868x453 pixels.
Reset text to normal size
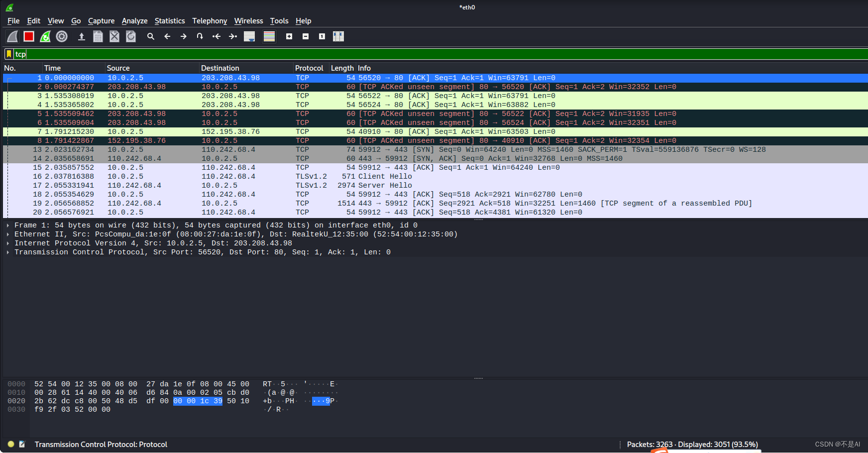pos(322,36)
